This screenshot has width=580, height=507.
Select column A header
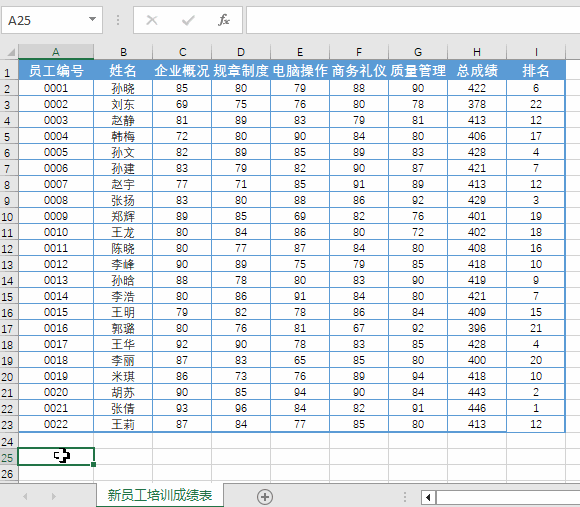[x=56, y=52]
